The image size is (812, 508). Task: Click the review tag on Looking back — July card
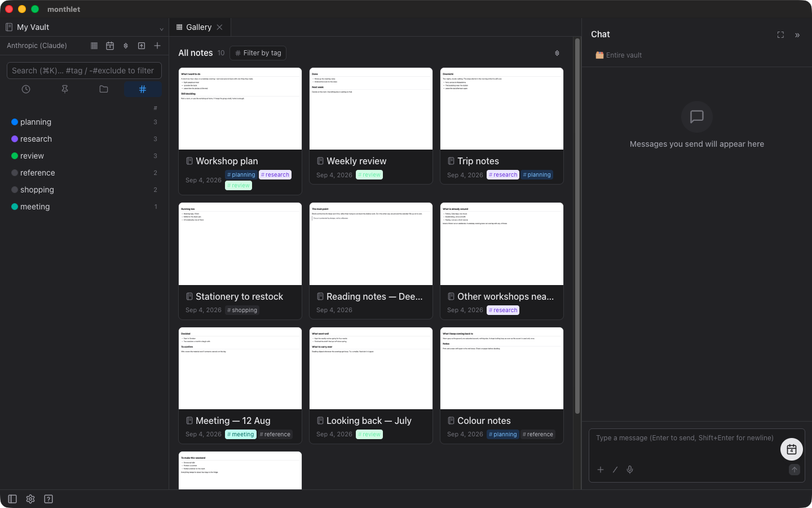point(369,435)
